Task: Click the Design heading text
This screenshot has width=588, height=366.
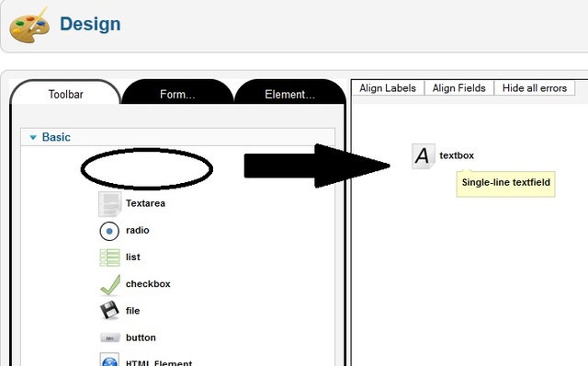Action: (90, 24)
